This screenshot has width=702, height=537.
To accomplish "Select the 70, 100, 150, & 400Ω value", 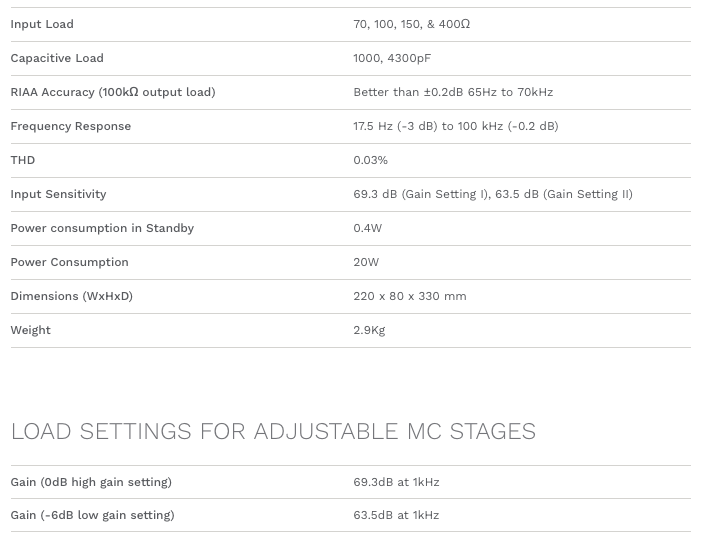I will [x=411, y=24].
